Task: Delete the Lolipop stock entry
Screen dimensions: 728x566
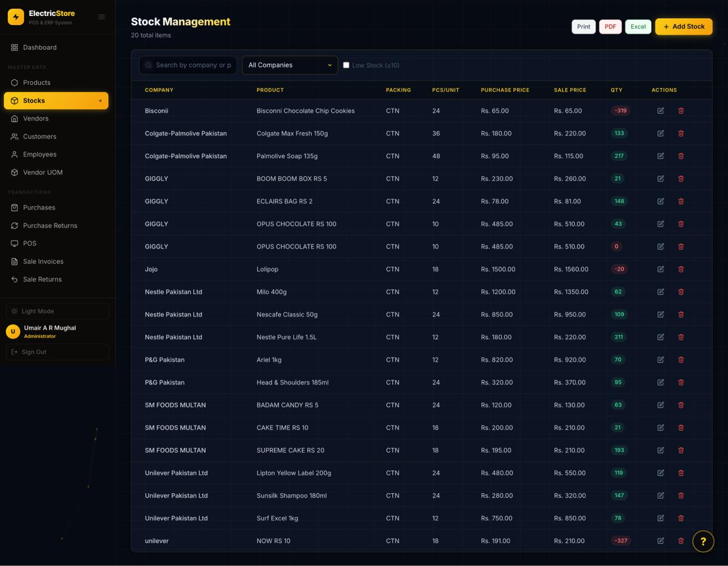Action: 681,269
